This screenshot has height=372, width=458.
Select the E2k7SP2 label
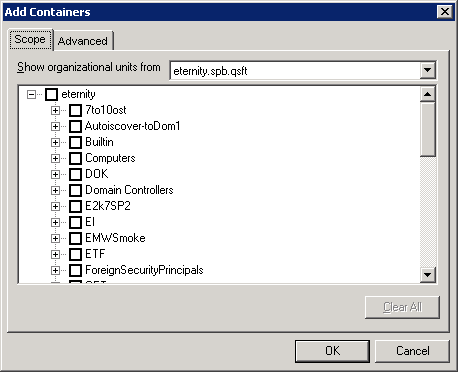108,206
